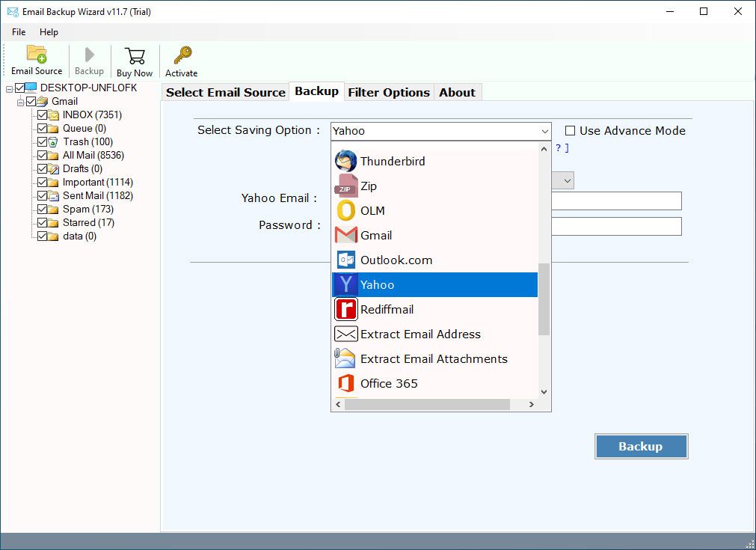Screen dimensions: 756x550
Task: Click the Password input field
Action: coord(616,226)
